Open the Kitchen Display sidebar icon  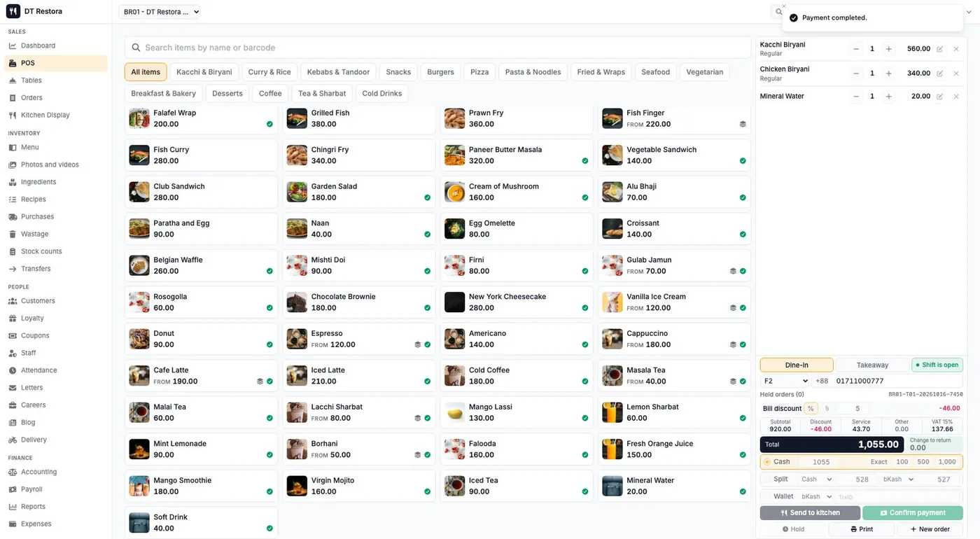click(13, 115)
